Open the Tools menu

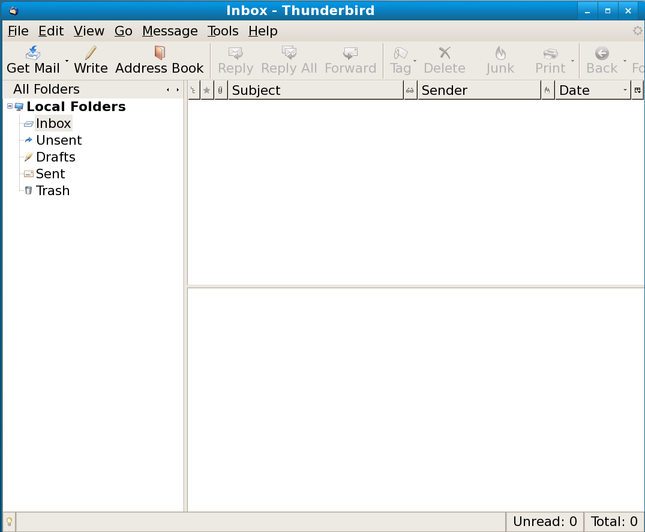coord(223,31)
